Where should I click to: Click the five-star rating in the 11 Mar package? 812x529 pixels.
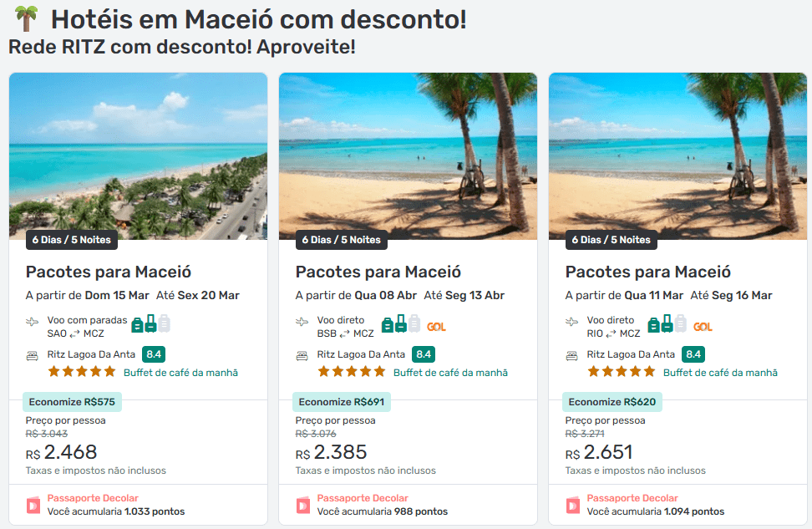619,372
